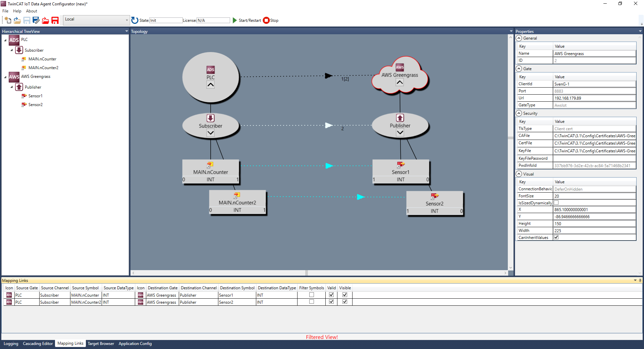Viewport: 644px width, 349px height.
Task: Click the red save-to-target disk icon
Action: (x=55, y=20)
